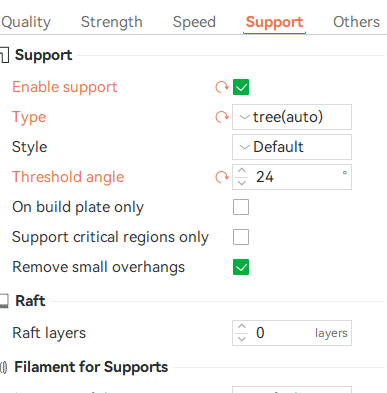Open the support Type dropdown
Screen dimensions: 387x393
tap(292, 117)
